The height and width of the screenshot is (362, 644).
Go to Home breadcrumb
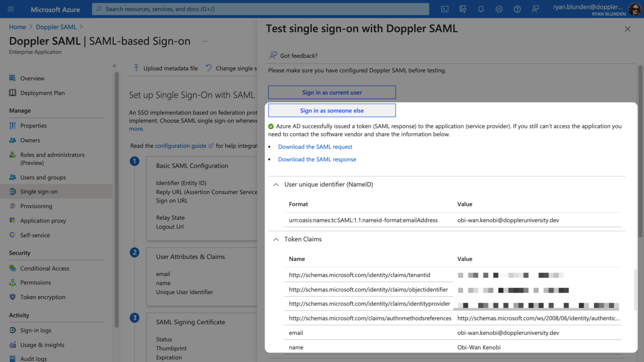tap(18, 27)
